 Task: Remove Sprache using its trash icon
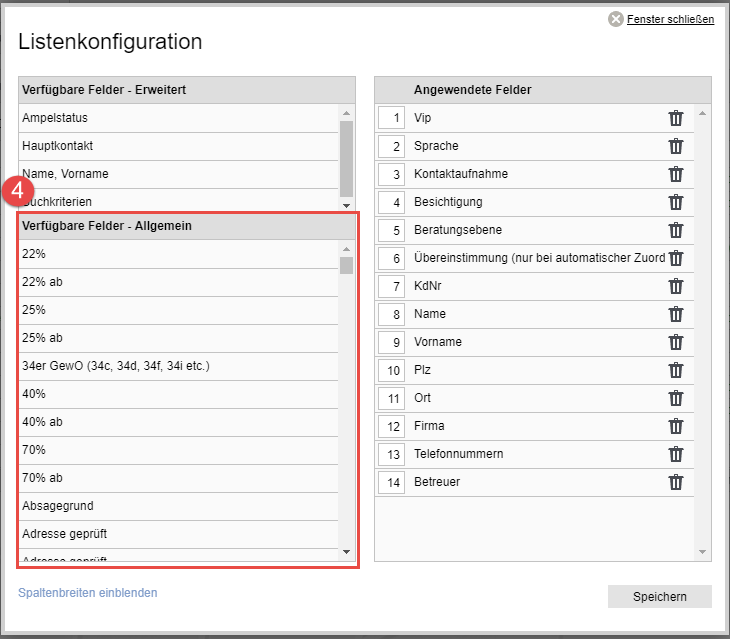pyautogui.click(x=676, y=146)
